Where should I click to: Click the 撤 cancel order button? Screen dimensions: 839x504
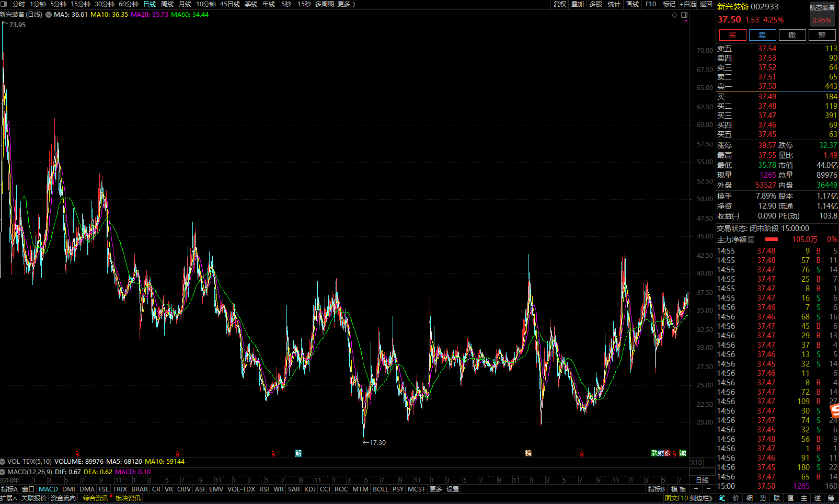click(792, 35)
